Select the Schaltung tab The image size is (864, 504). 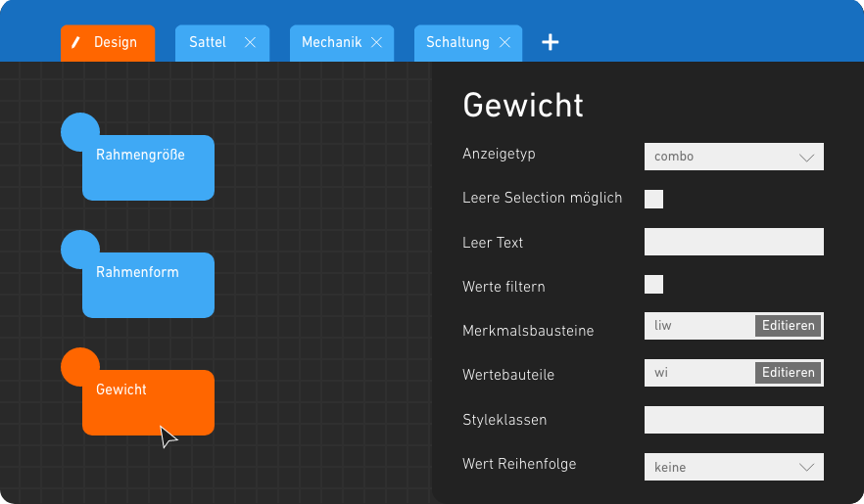(x=457, y=43)
